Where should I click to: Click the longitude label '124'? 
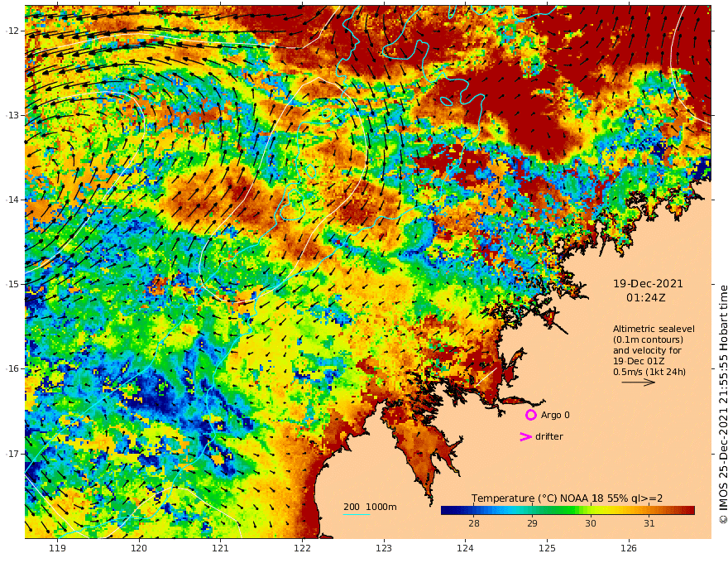[465, 548]
